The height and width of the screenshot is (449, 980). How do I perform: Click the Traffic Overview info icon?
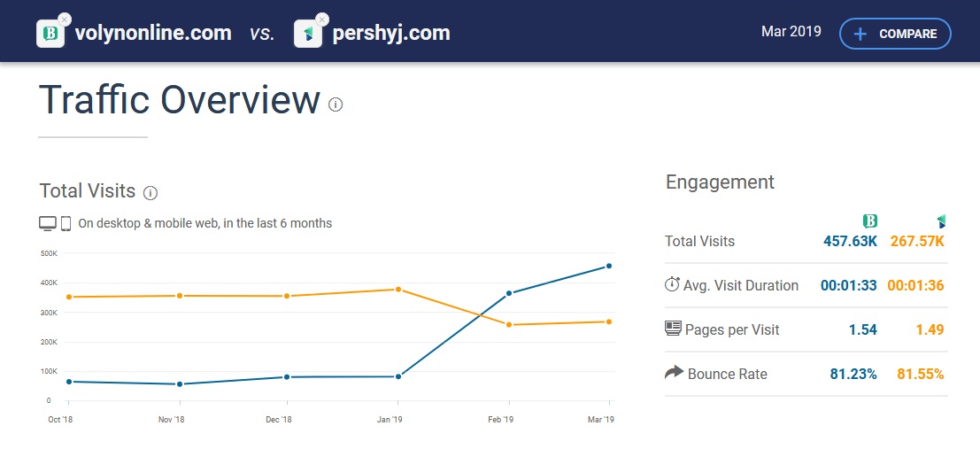tap(336, 105)
